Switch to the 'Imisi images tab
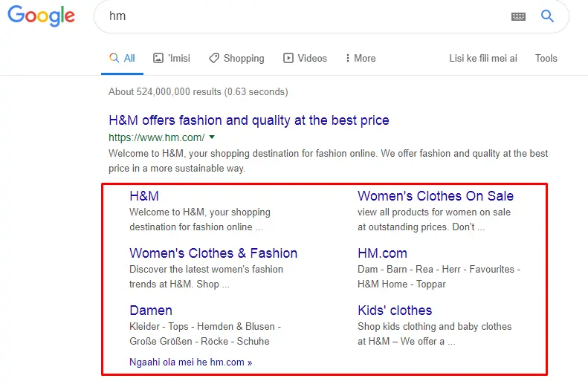 point(172,59)
